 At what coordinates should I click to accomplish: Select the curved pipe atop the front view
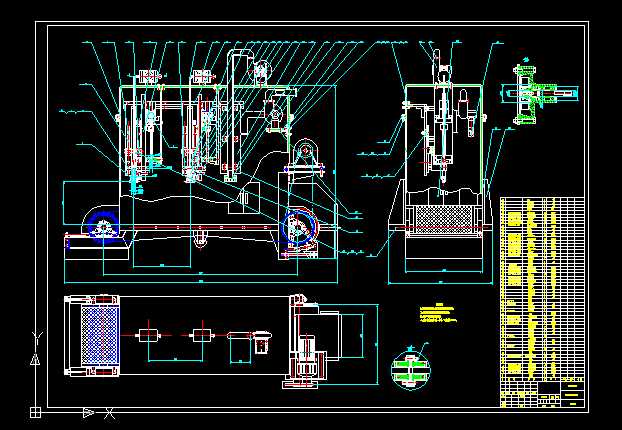click(238, 60)
